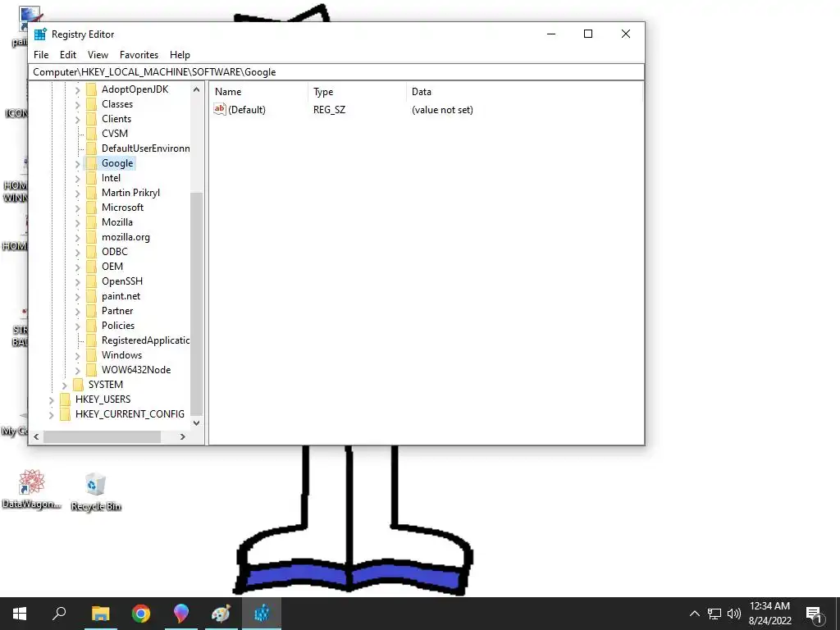The height and width of the screenshot is (630, 840).
Task: Click the Martin Prikryl folder icon
Action: (x=92, y=192)
